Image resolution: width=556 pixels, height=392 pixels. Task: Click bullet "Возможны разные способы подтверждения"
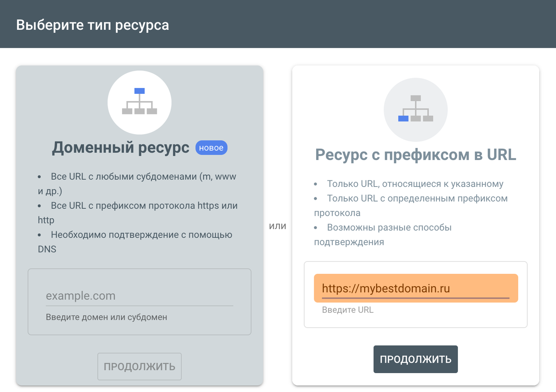[x=389, y=227]
